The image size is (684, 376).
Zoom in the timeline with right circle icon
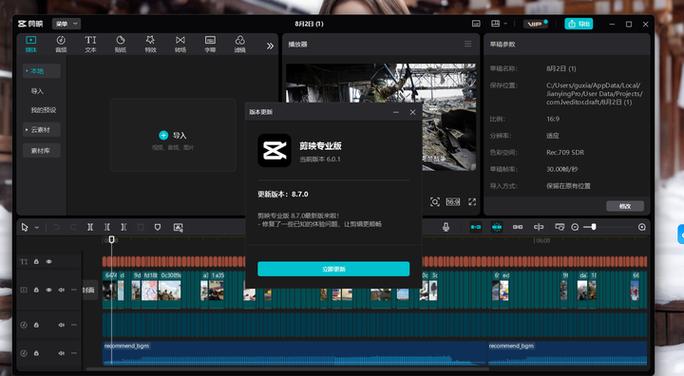(x=642, y=227)
